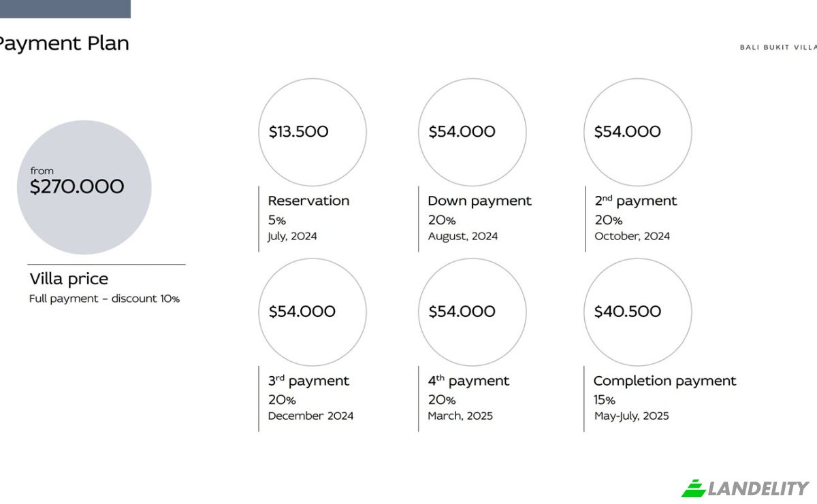Click the Payment Plan heading

(64, 44)
